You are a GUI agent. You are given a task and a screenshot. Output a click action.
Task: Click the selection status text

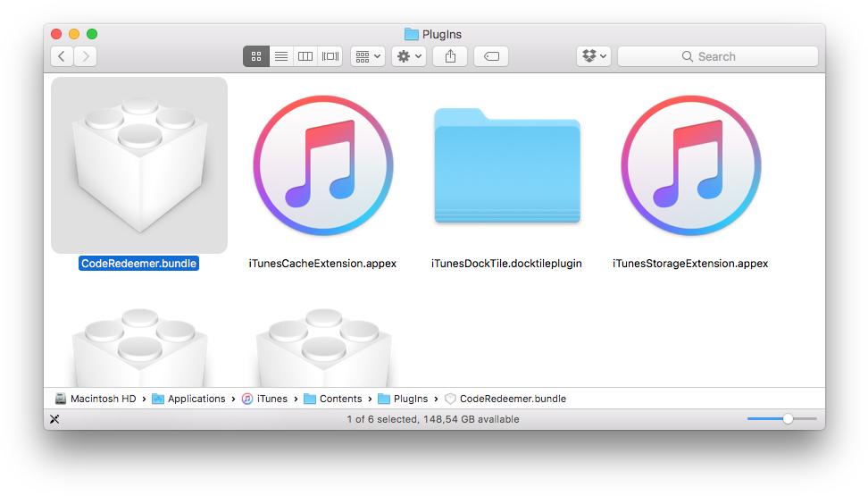[433, 419]
